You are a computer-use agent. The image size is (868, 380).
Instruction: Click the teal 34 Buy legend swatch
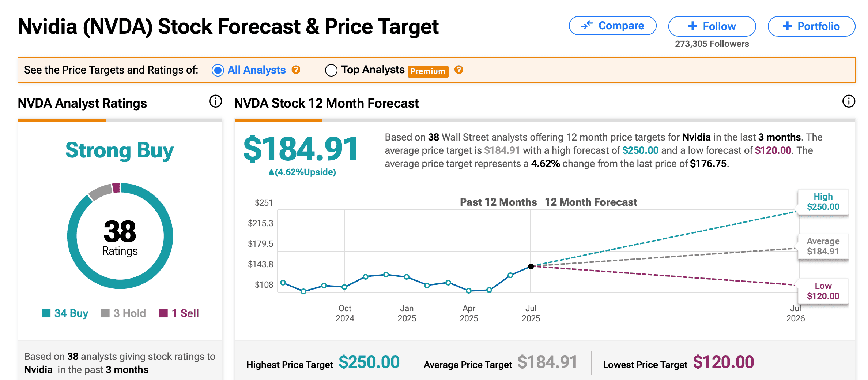46,313
